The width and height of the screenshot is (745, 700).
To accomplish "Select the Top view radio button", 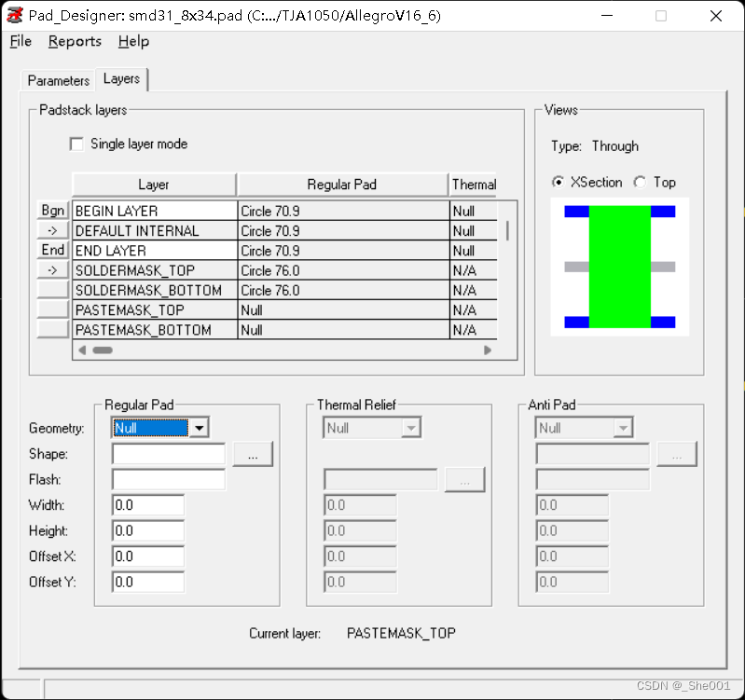I will (640, 183).
